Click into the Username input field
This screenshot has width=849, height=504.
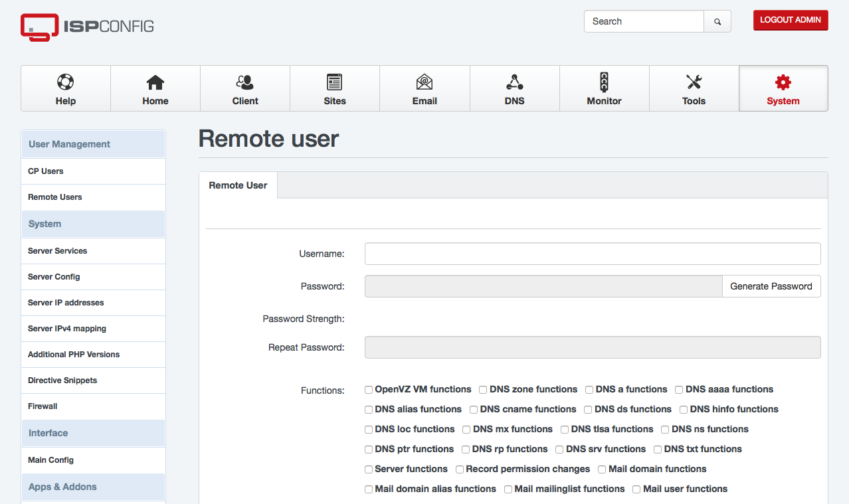pyautogui.click(x=592, y=254)
